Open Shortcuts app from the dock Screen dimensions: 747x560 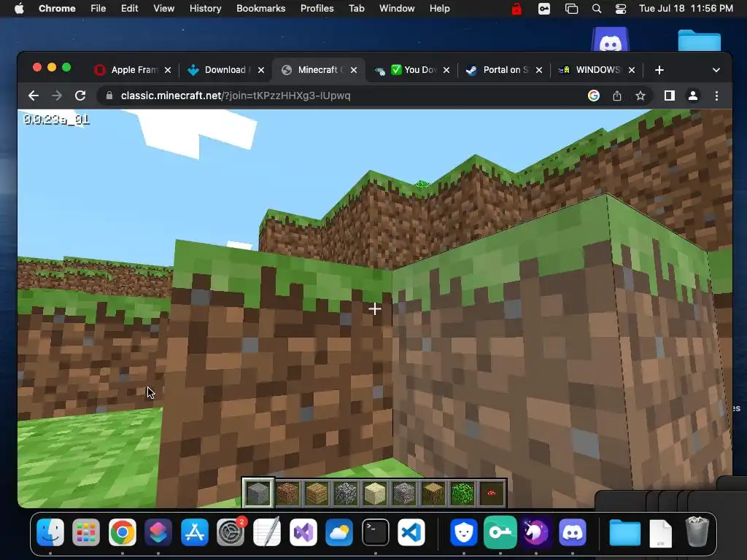(x=158, y=532)
